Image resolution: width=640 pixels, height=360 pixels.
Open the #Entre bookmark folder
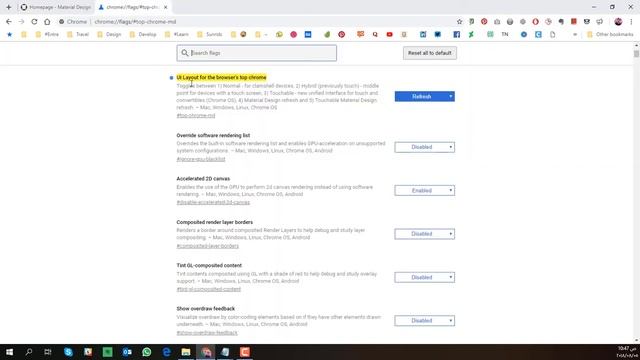tap(47, 35)
